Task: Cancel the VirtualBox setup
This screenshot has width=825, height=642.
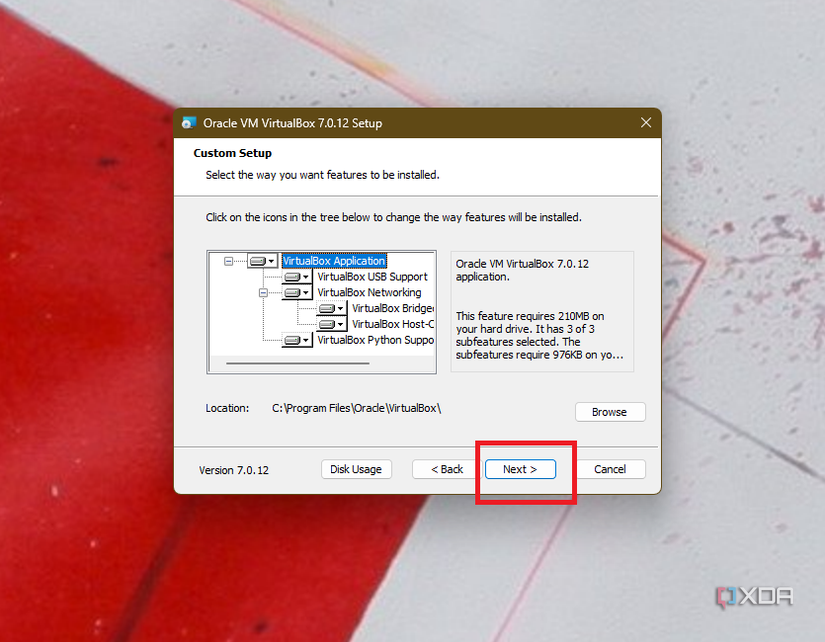Action: pos(610,469)
